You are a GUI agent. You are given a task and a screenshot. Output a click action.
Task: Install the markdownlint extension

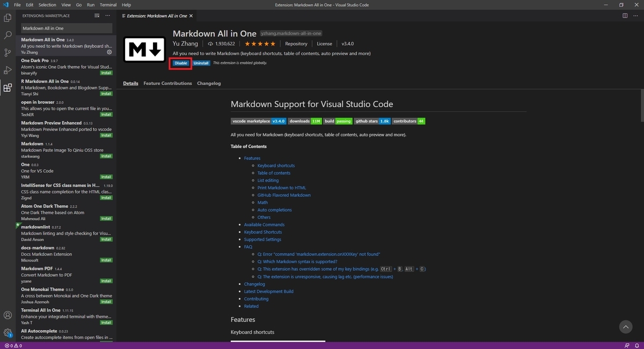coord(106,239)
